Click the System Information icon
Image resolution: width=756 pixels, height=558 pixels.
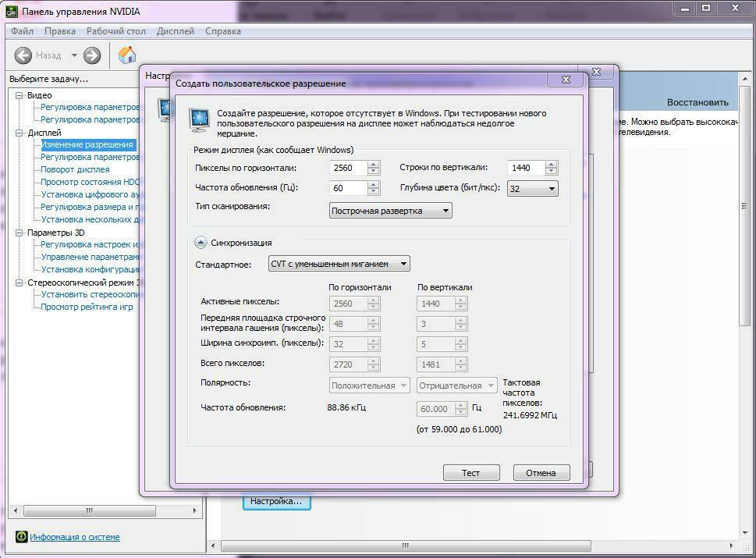point(21,536)
